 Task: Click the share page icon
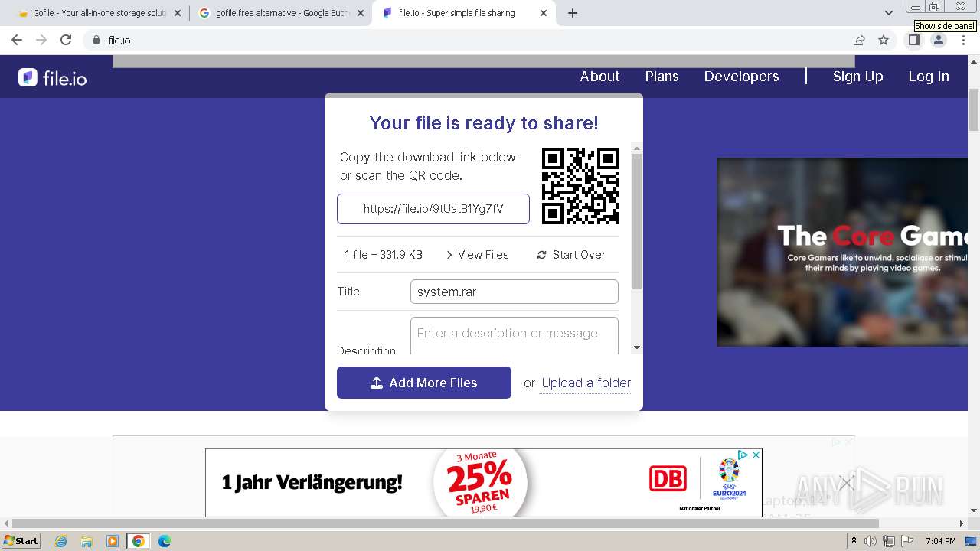point(859,40)
